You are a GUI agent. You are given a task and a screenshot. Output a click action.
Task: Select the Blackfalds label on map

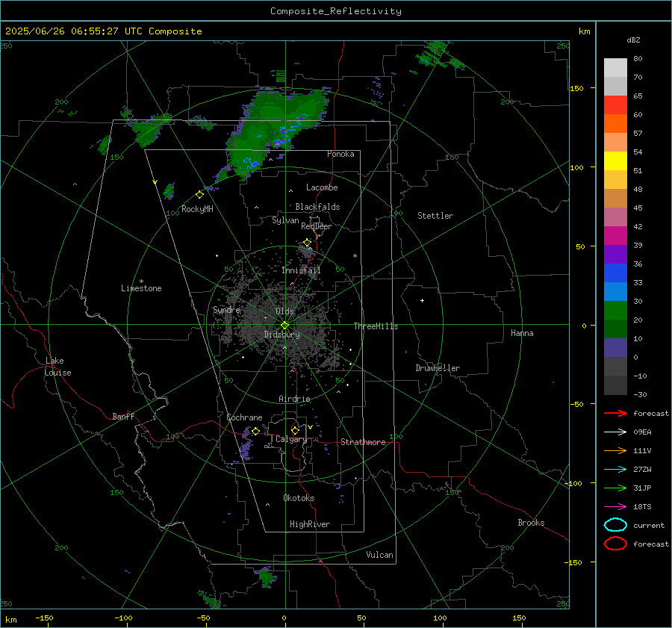point(317,207)
